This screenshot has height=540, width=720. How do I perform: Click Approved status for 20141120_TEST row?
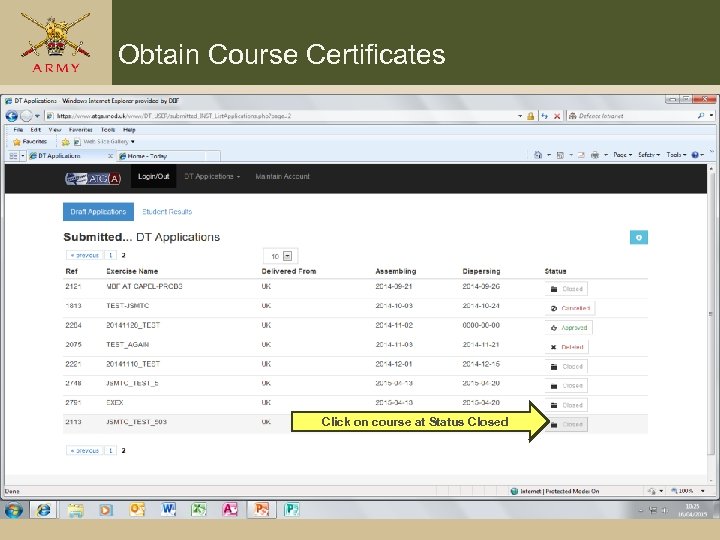(569, 328)
